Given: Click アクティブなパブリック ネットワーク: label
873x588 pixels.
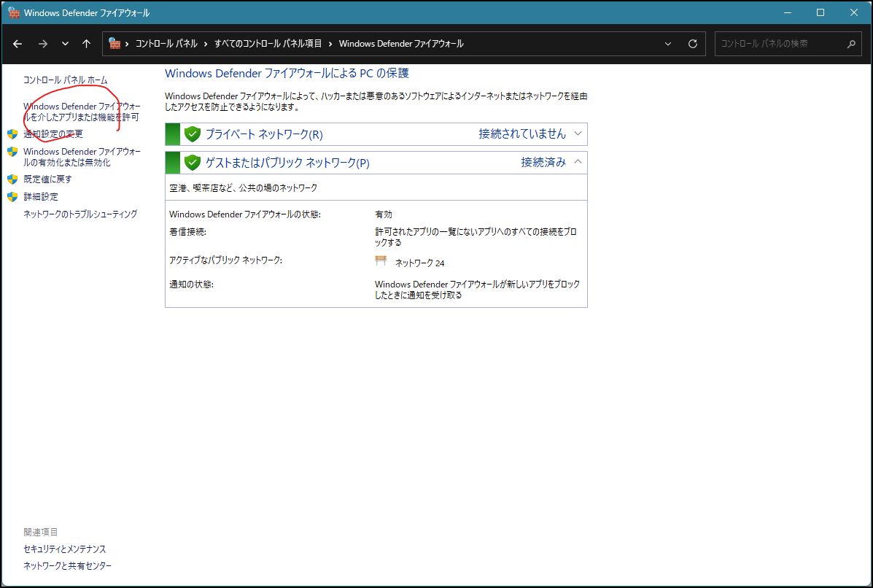Looking at the screenshot, I should pos(225,260).
